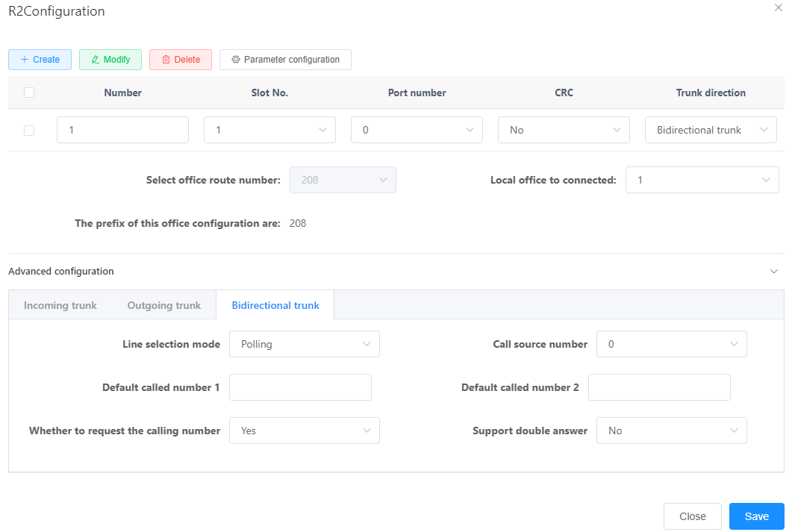Open the Line selection mode dropdown
The height and width of the screenshot is (532, 792).
click(305, 344)
